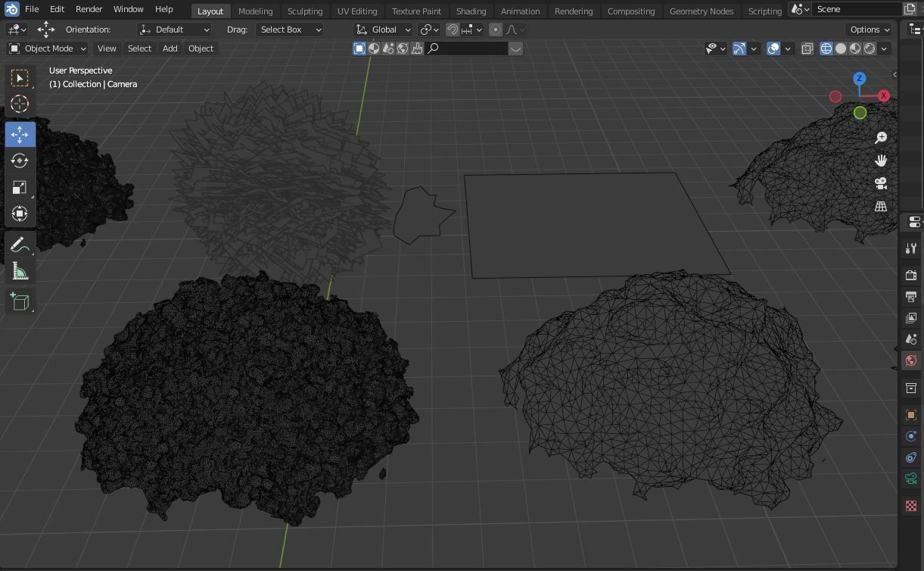
Task: Expand the Options dropdown
Action: (870, 30)
